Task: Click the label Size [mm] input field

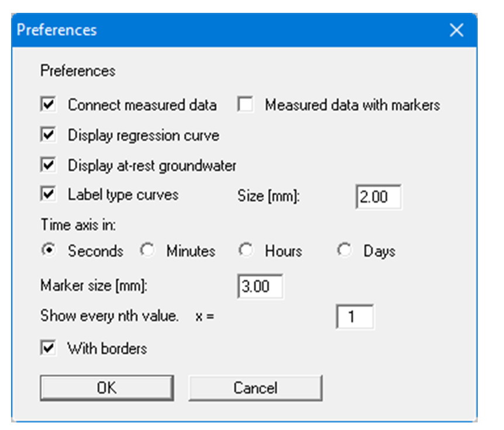Action: 378,197
